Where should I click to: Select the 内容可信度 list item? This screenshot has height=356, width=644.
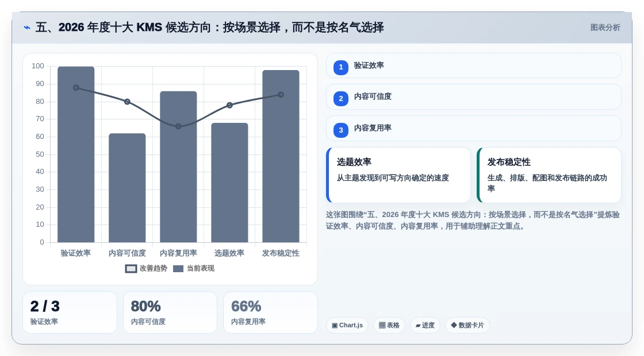[x=474, y=97]
